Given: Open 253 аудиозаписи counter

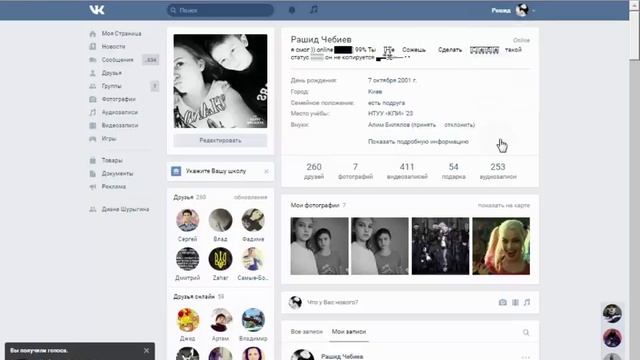Looking at the screenshot, I should [x=498, y=171].
